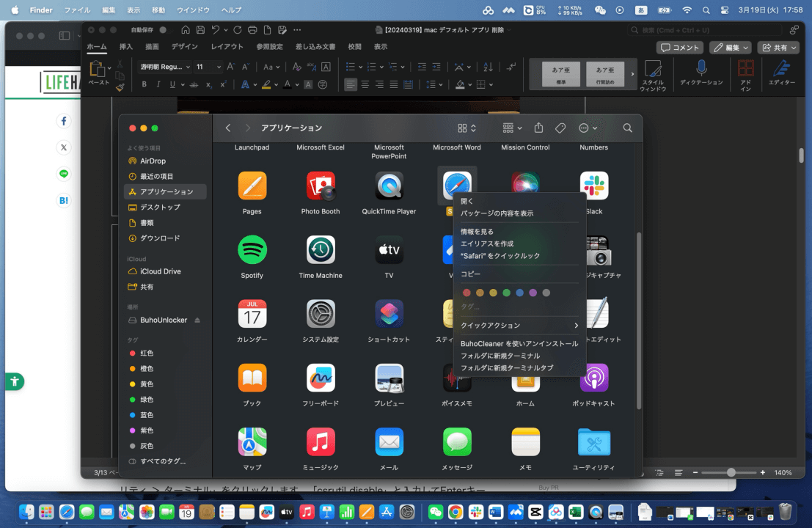Toggle italic in Word ribbon

[x=158, y=84]
